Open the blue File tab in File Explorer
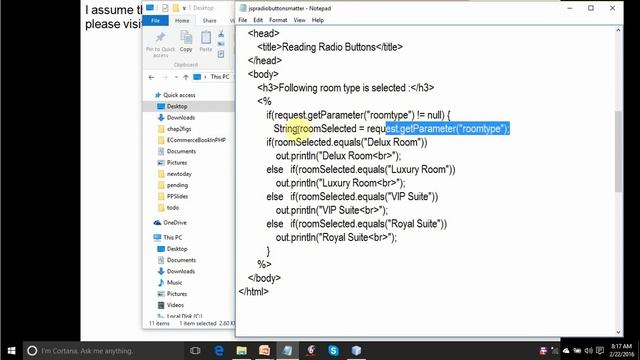Viewport: 640px width, 360px height. 156,20
